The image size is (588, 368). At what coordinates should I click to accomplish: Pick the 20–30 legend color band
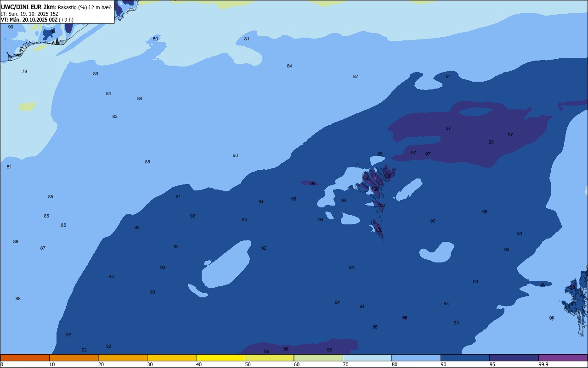(x=123, y=357)
